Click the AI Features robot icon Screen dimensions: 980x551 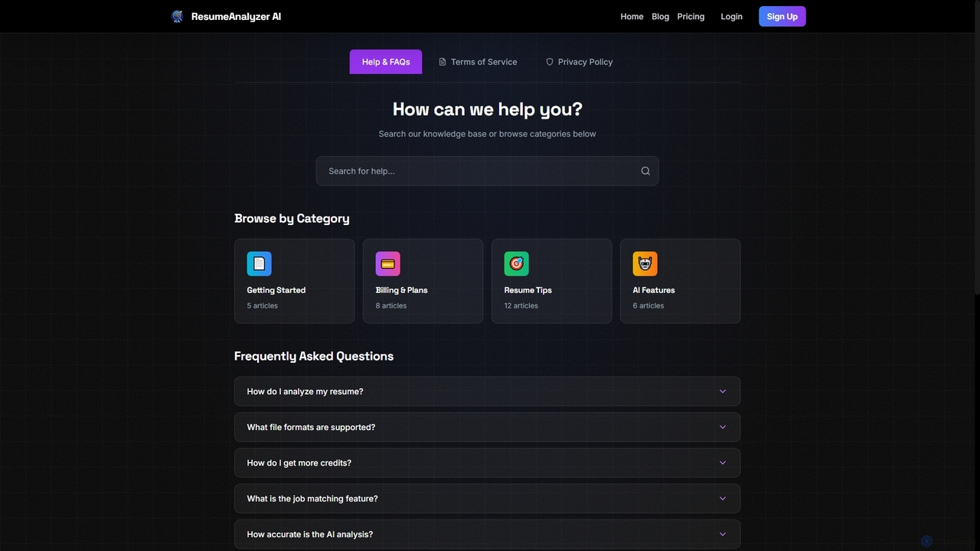click(x=645, y=264)
